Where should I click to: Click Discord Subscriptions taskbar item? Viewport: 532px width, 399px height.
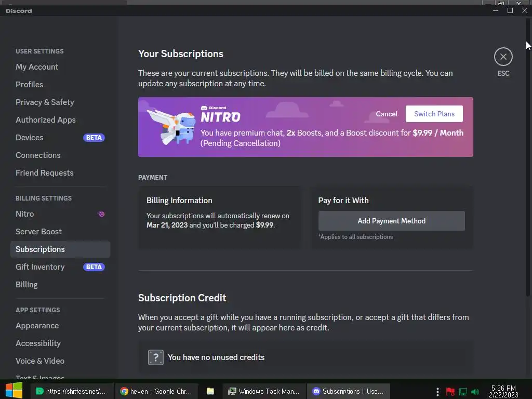(x=349, y=391)
